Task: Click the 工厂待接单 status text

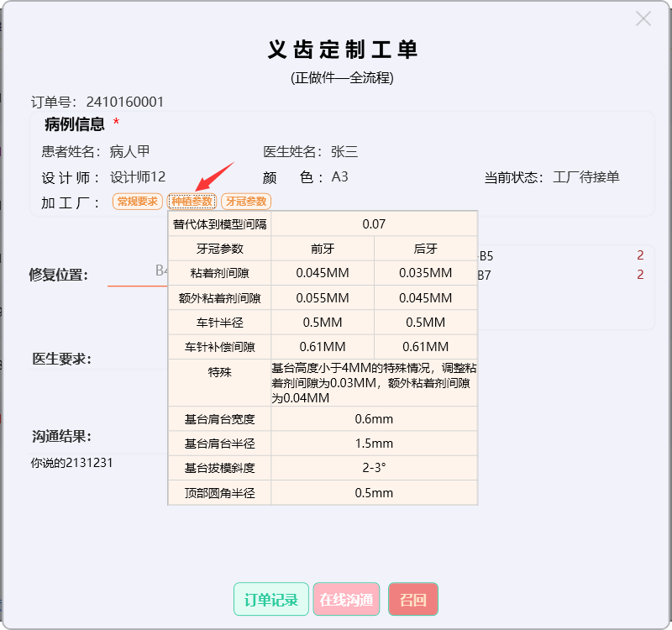Action: (586, 177)
